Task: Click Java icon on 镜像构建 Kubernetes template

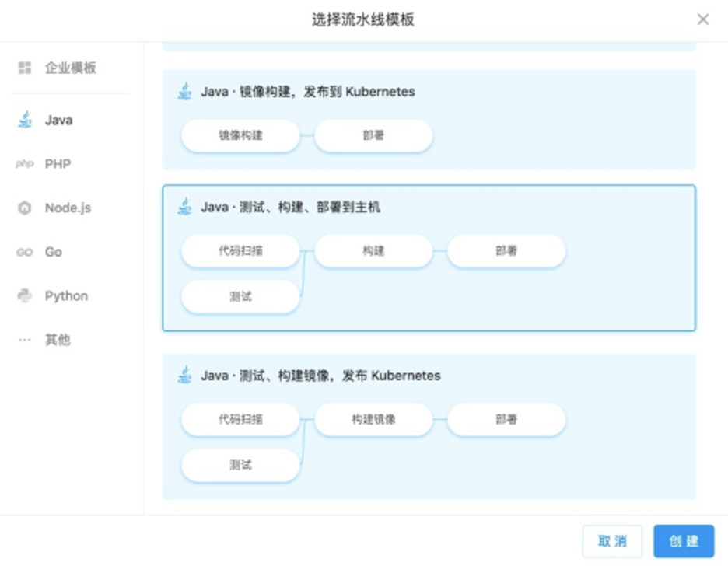Action: [185, 91]
